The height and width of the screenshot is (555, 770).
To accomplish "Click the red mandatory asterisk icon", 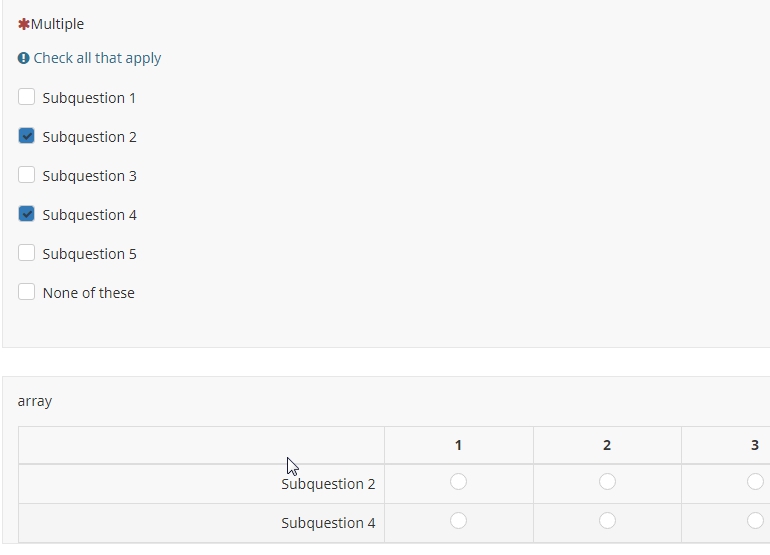I will point(24,24).
